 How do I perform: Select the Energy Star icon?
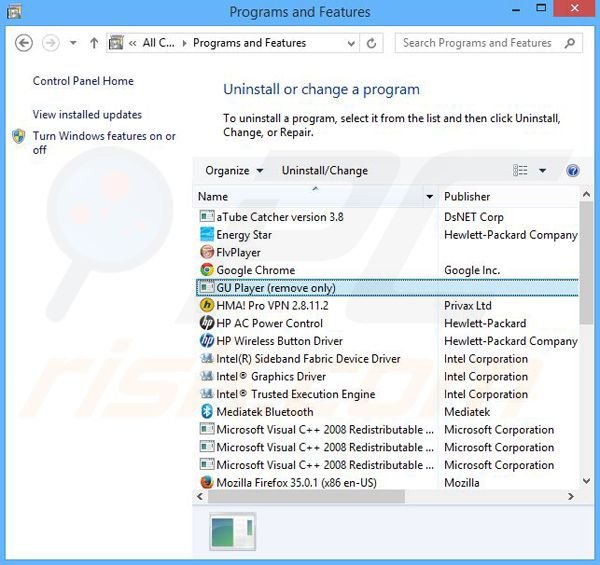207,234
